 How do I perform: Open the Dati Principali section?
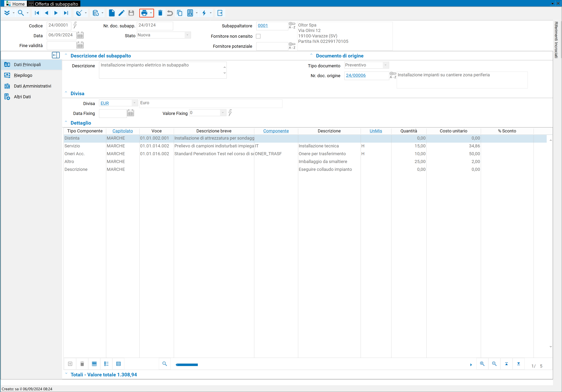pos(31,65)
